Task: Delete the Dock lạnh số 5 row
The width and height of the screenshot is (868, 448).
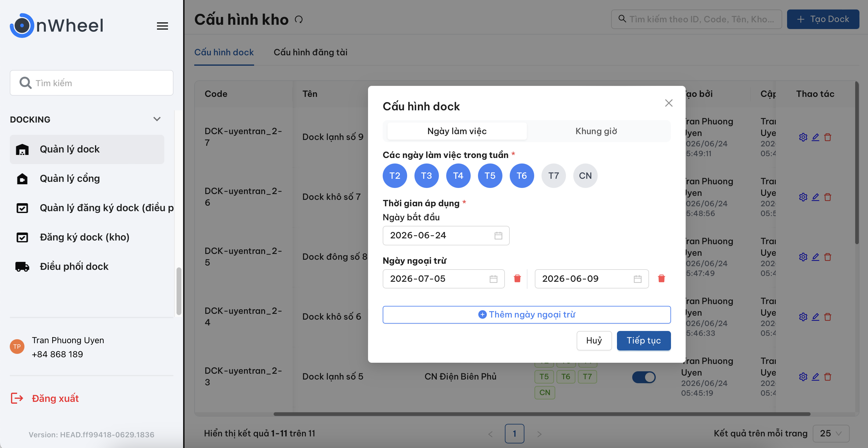Action: (x=828, y=376)
